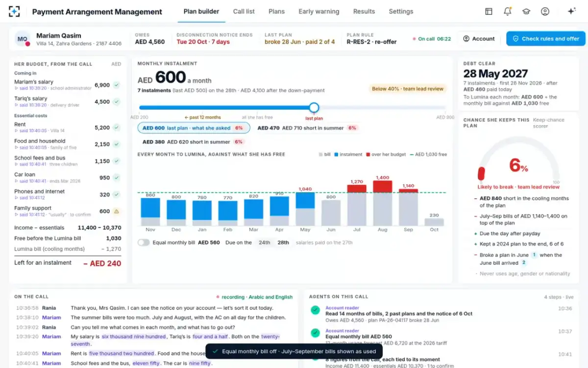Click the check mark beside Mariam's salary 6,900
The image size is (588, 368).
[x=117, y=85]
